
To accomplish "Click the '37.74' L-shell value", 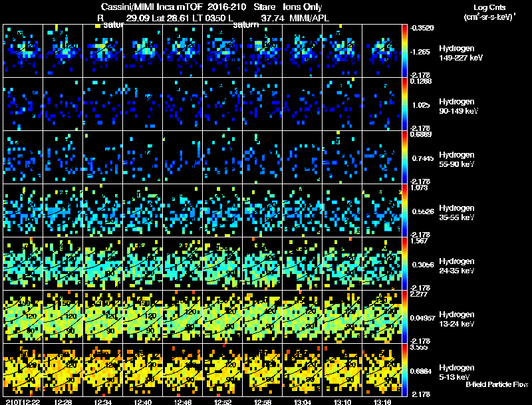I will point(273,18).
